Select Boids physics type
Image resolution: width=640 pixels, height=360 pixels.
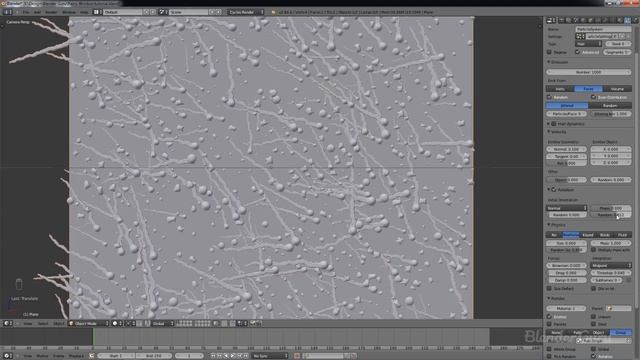point(605,235)
